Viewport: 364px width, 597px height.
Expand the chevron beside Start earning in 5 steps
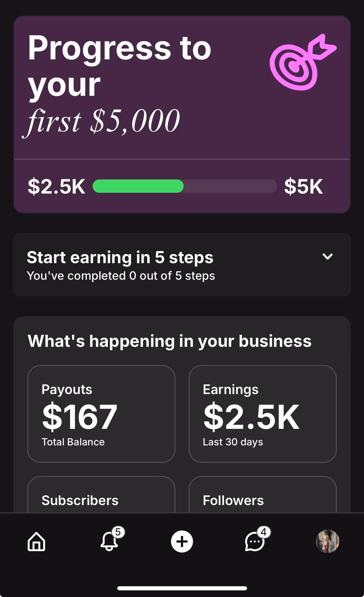(327, 257)
